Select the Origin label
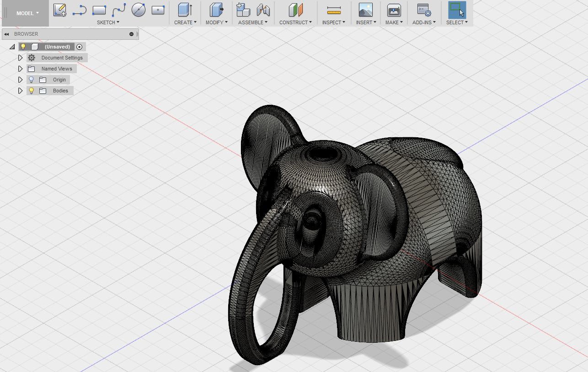The image size is (588, 372). pos(59,80)
